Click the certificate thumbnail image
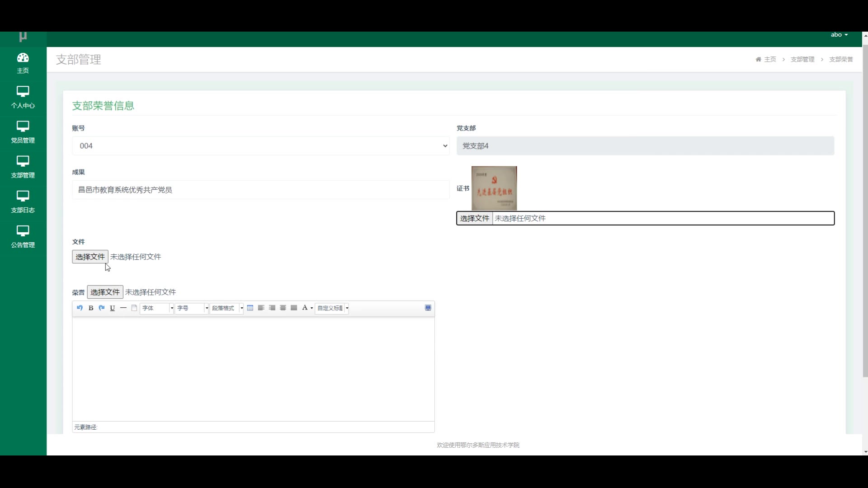Image resolution: width=868 pixels, height=488 pixels. [x=494, y=188]
